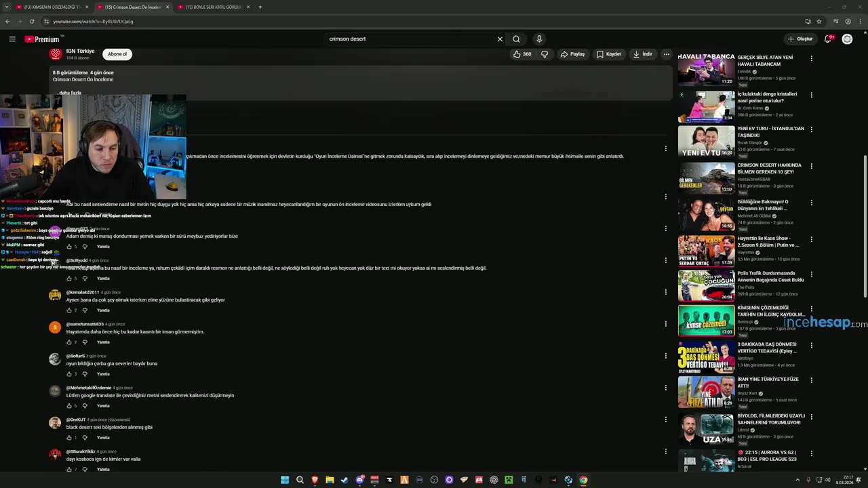Image resolution: width=868 pixels, height=488 pixels.
Task: Clear the search box with the X icon
Action: [x=500, y=39]
